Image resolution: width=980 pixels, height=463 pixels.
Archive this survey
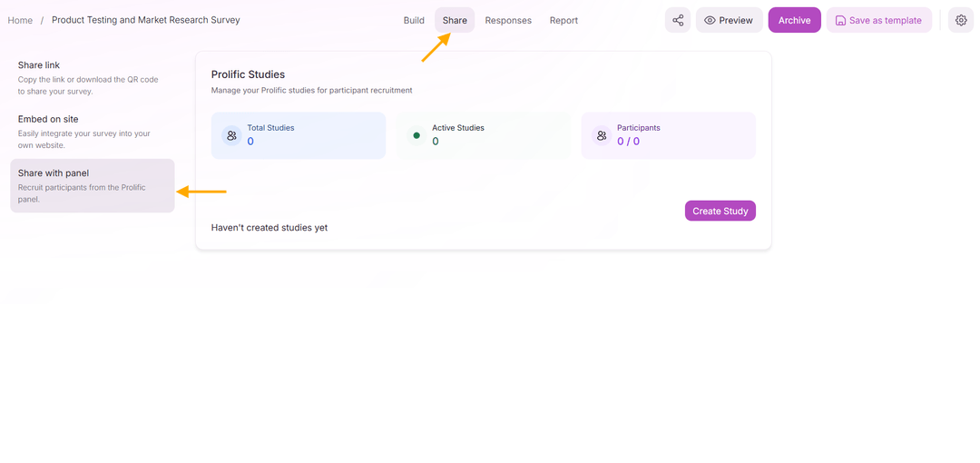coord(794,20)
